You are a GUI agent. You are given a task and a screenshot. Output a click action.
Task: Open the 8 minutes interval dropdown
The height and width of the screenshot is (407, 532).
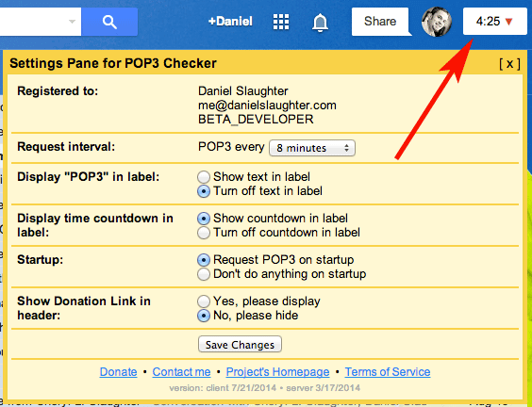[x=312, y=148]
